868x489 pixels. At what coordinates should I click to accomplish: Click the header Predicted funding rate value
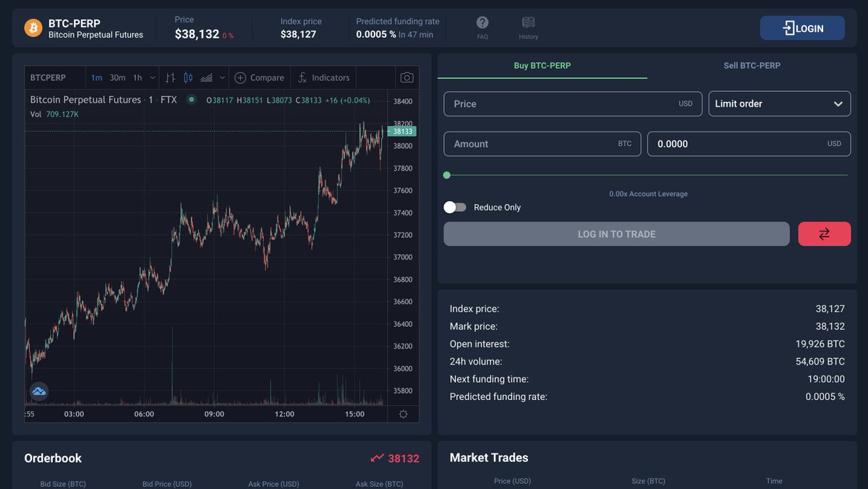click(376, 34)
